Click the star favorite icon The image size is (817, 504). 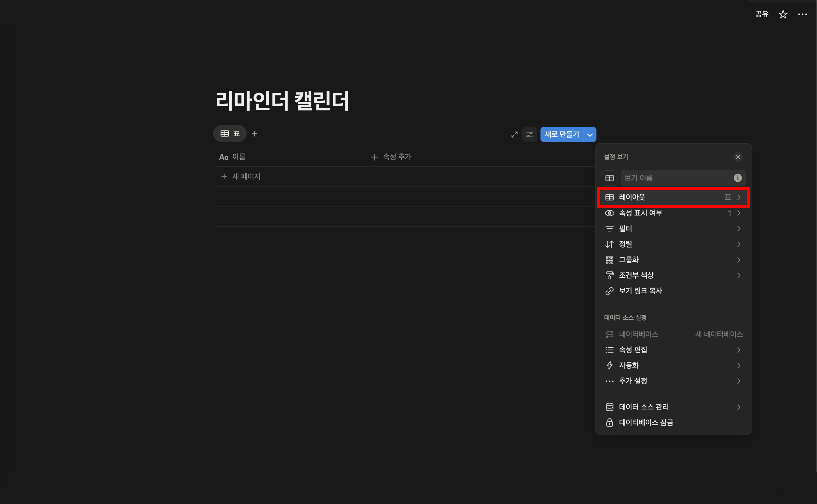click(783, 14)
